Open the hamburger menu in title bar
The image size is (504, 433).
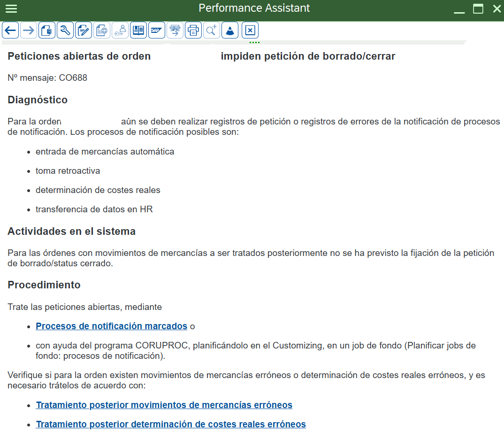11,8
